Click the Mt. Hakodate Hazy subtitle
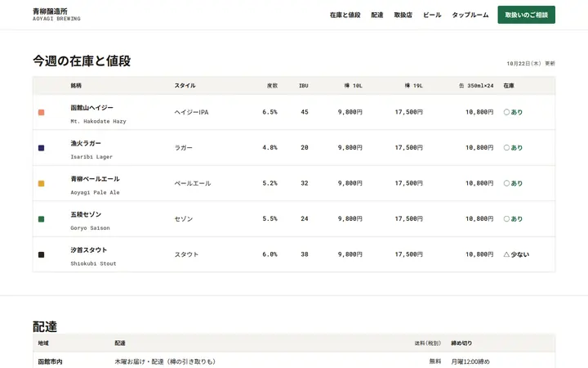Image resolution: width=588 pixels, height=368 pixels. point(98,121)
